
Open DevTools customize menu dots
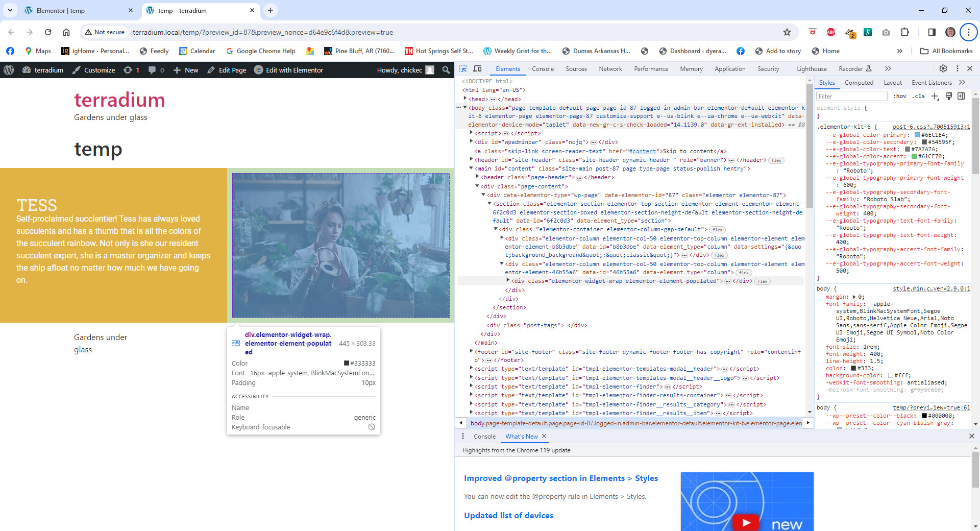pos(958,68)
